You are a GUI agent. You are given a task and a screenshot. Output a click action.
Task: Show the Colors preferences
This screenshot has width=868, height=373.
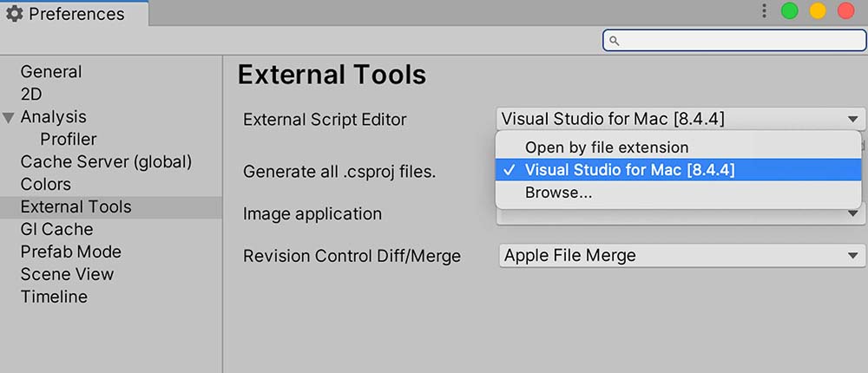46,185
